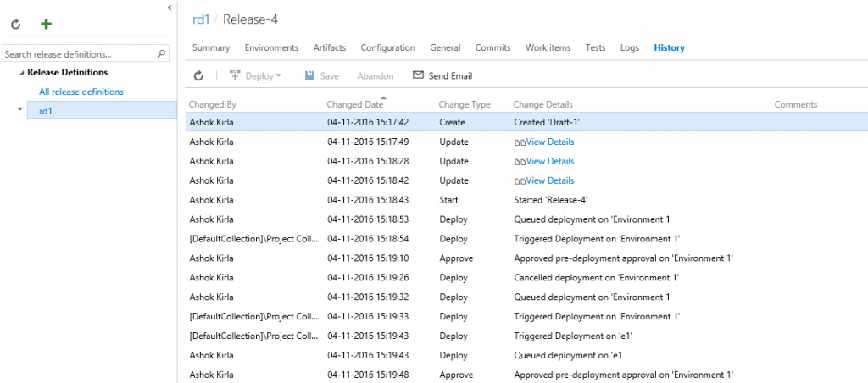
Task: Go to the Configuration tab
Action: (x=387, y=47)
